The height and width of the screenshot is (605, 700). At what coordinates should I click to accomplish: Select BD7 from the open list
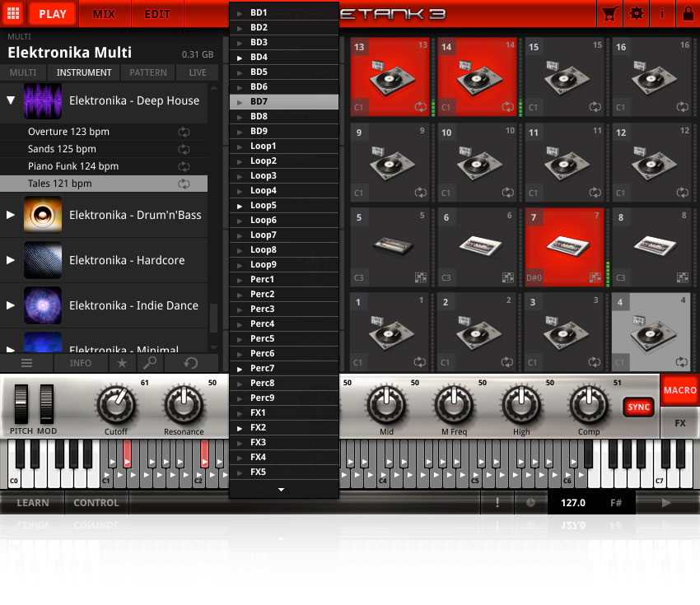pos(283,101)
